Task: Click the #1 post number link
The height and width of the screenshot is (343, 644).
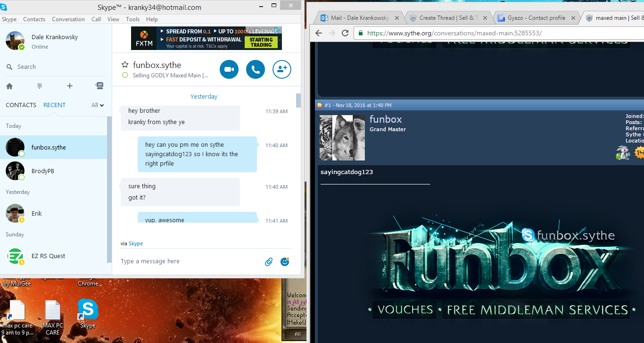Action: (328, 105)
